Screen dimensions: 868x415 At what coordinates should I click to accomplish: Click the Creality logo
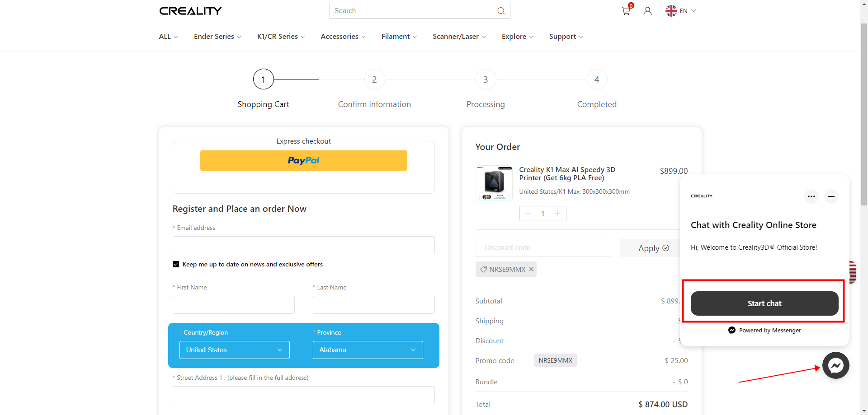coord(190,11)
